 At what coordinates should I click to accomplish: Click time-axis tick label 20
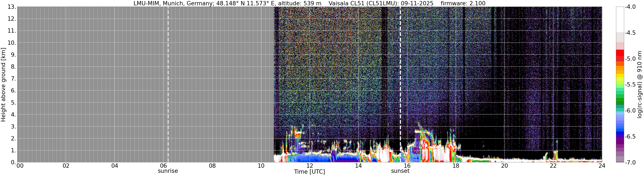[505, 166]
